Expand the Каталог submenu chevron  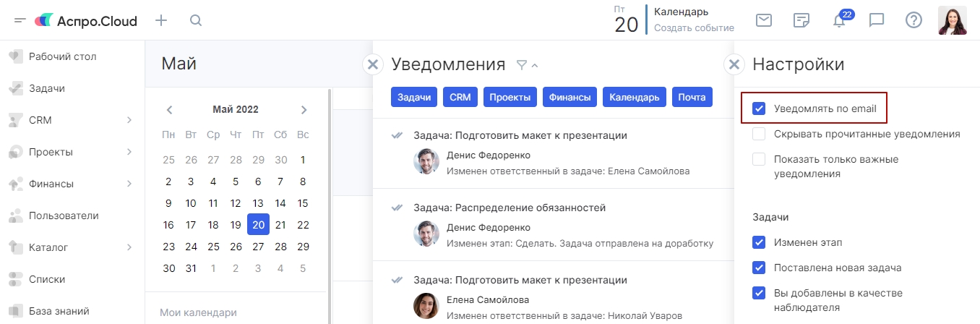pos(129,247)
